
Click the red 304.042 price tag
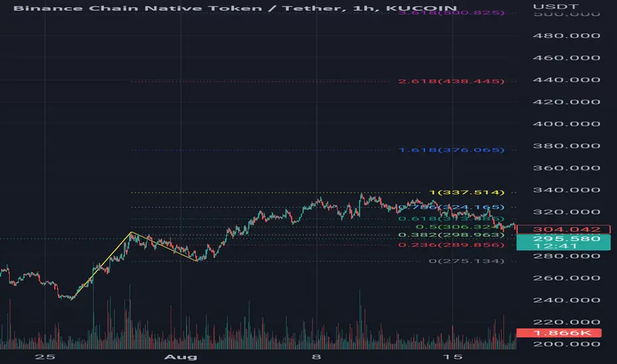563,230
